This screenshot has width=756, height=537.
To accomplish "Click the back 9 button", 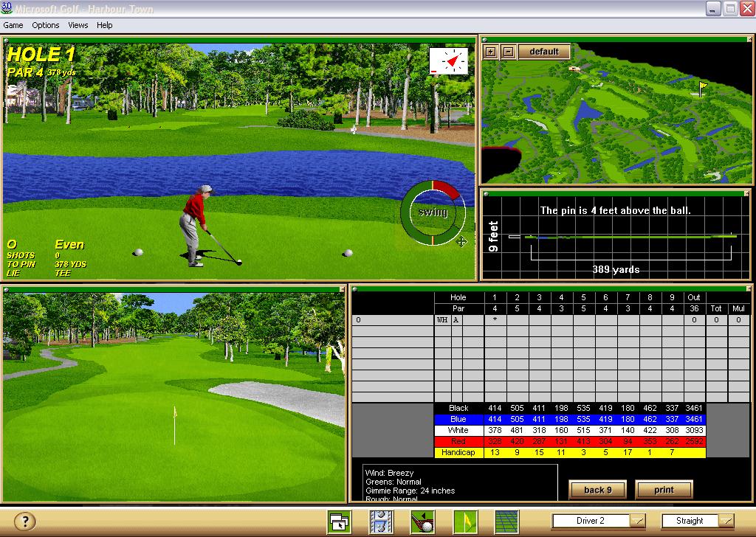I will coord(598,490).
